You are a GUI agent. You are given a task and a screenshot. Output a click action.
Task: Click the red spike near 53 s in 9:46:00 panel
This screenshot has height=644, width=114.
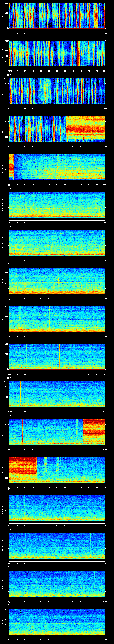click(x=95, y=584)
